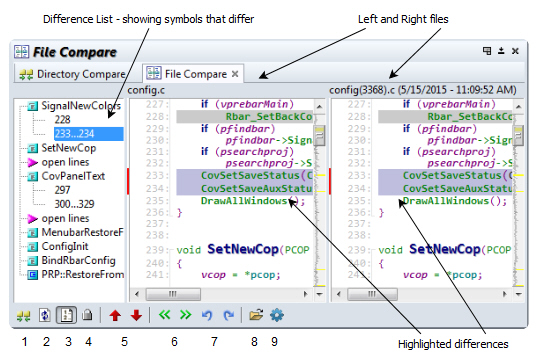This screenshot has height=364, width=539.
Task: Close the File Compare tab with its X
Action: click(235, 74)
